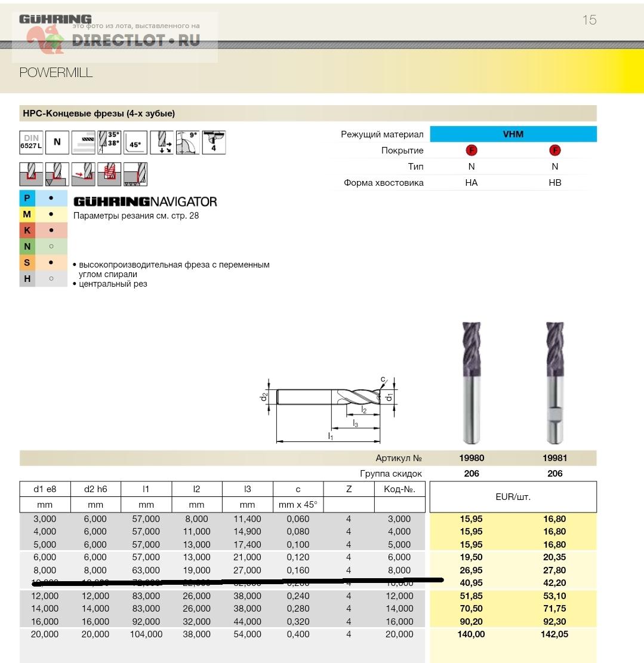Click the 35°/38° helix angle icon
The width and height of the screenshot is (644, 663).
pos(109,142)
